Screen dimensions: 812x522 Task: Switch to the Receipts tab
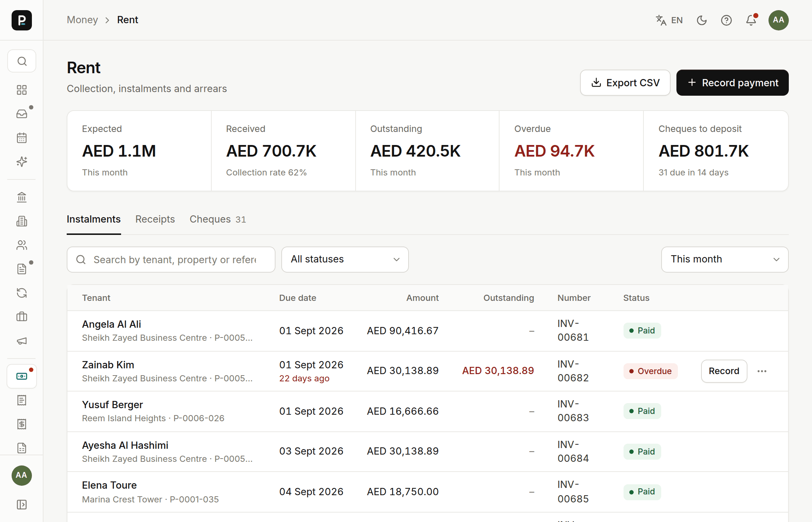(155, 219)
